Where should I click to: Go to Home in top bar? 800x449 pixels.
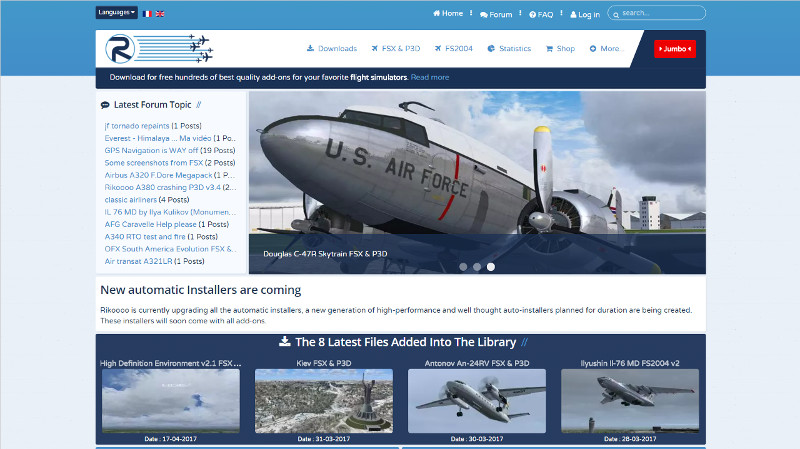[x=448, y=14]
